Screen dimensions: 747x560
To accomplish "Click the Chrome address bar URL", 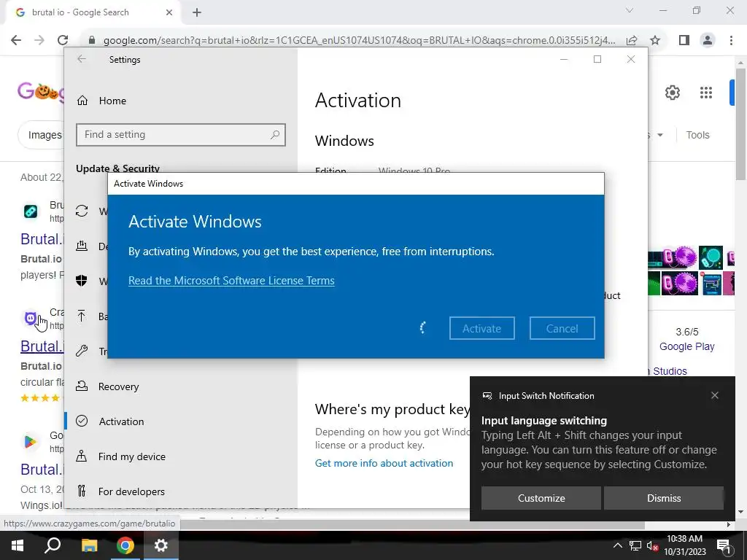I will [359, 41].
